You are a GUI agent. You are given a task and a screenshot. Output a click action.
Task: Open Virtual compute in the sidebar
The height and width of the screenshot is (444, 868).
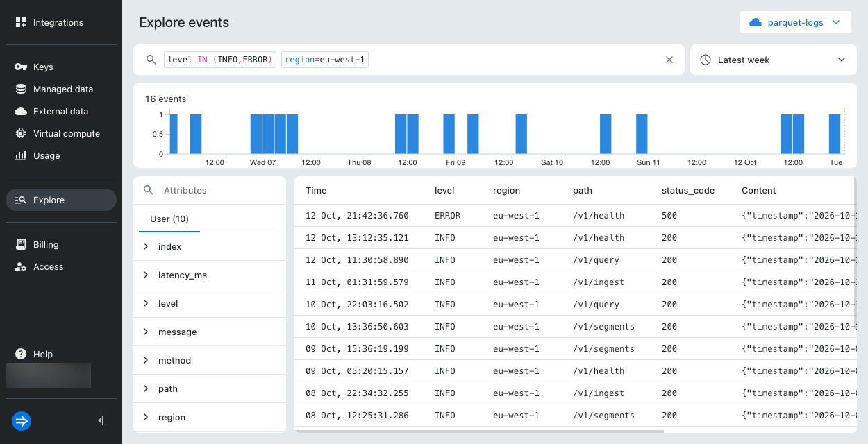pos(61,133)
